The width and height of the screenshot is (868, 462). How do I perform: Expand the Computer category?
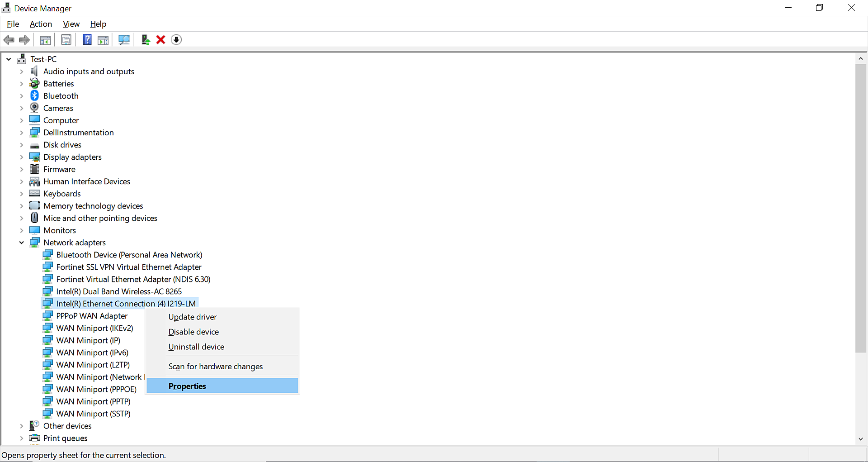21,120
